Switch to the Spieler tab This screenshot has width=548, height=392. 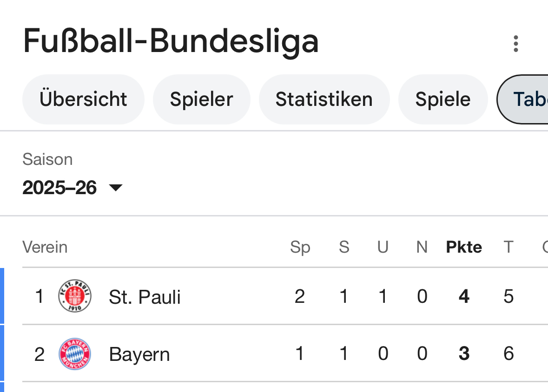click(x=201, y=99)
